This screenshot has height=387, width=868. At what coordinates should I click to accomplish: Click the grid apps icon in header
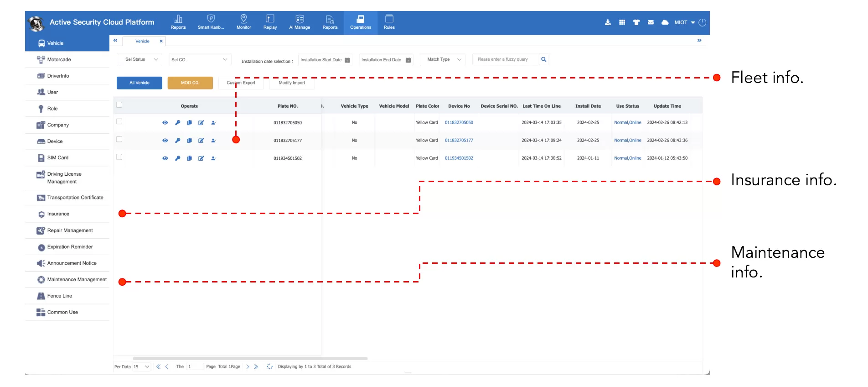point(622,22)
